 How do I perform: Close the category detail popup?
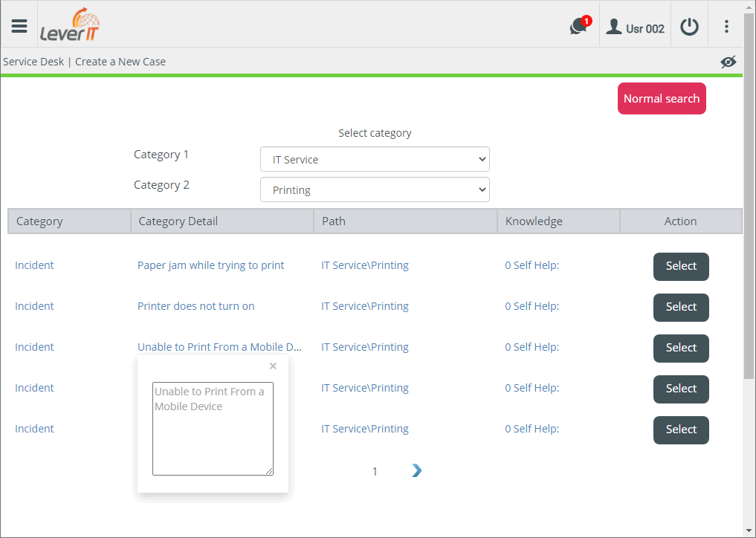[x=273, y=366]
